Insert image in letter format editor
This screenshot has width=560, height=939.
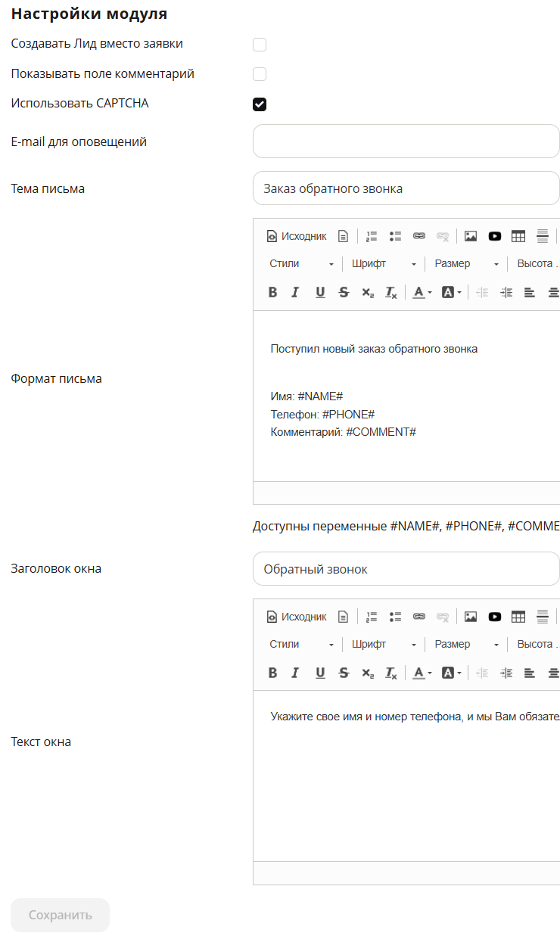471,236
